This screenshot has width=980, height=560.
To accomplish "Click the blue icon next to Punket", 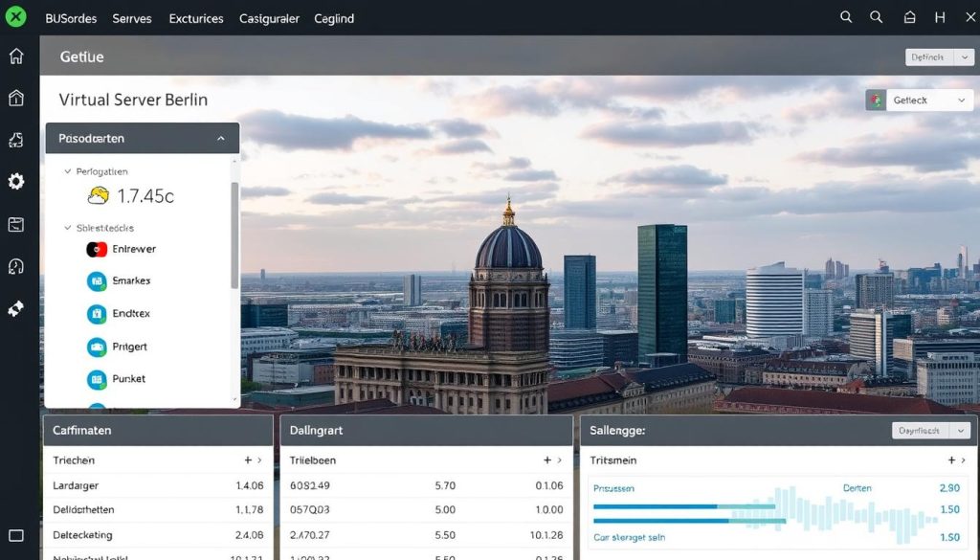I will click(x=97, y=379).
